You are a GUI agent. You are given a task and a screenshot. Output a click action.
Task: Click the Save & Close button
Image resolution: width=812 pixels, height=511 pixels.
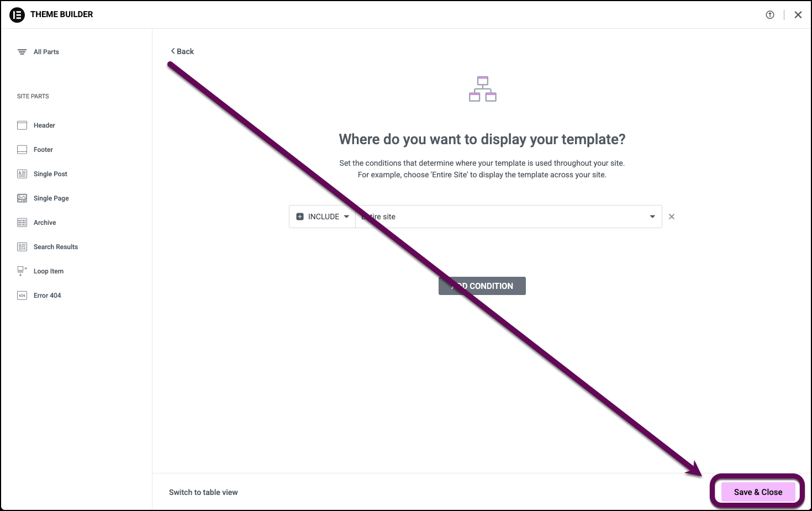(757, 492)
